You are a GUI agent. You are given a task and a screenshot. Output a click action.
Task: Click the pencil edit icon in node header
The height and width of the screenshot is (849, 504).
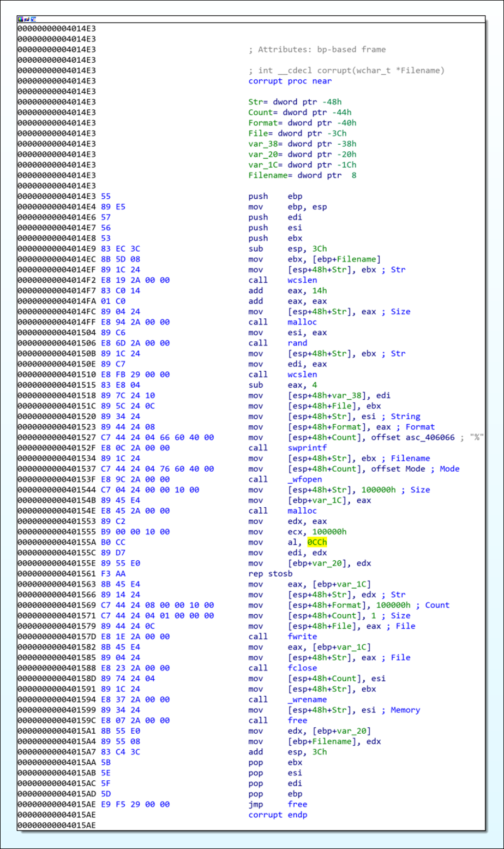pyautogui.click(x=26, y=20)
